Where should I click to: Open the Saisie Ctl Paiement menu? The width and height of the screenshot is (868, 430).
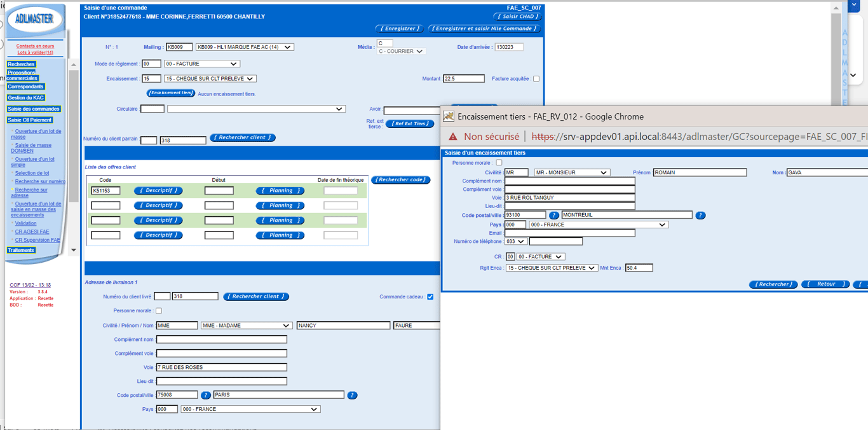pos(30,120)
